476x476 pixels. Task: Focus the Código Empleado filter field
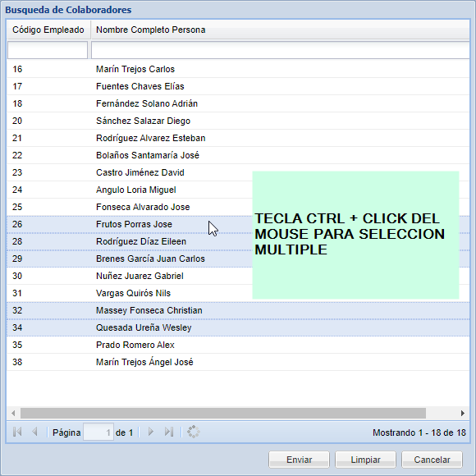pos(48,50)
